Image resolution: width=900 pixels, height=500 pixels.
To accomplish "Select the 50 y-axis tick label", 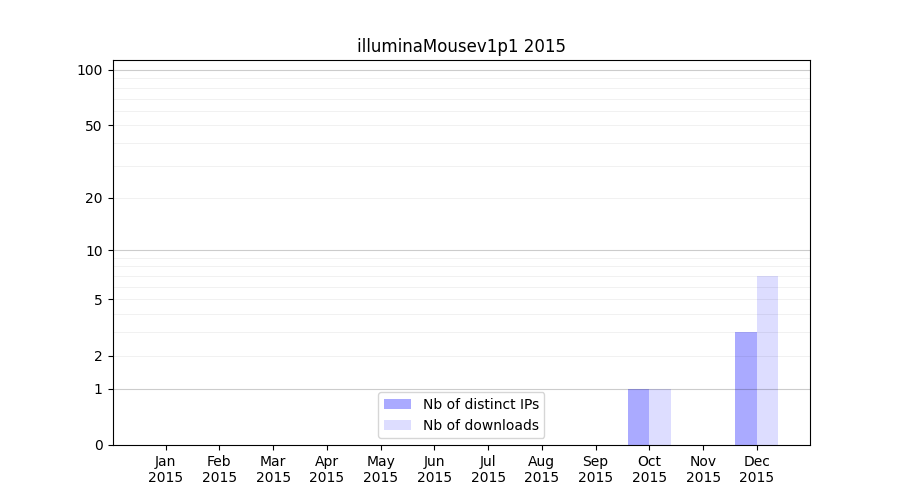I will 94,126.
